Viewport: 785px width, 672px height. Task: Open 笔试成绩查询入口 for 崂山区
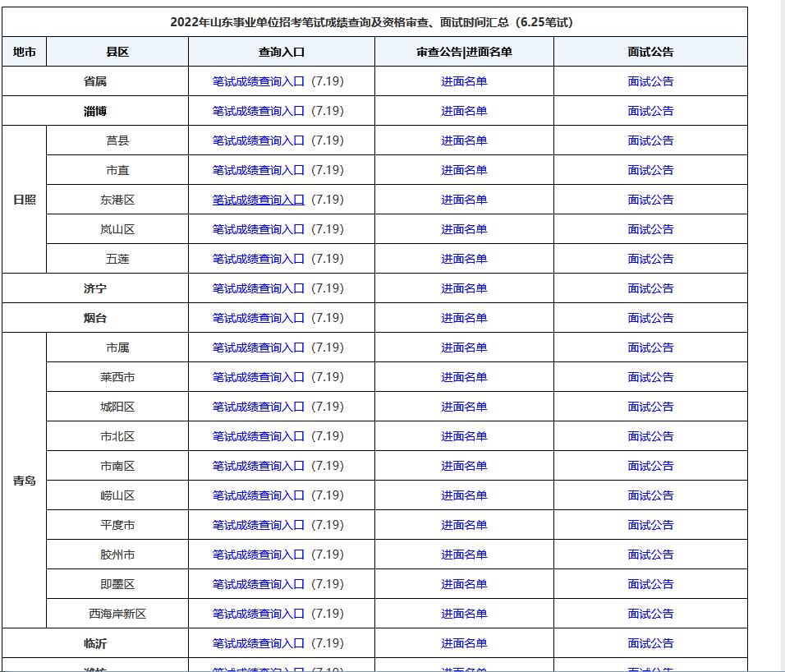[x=259, y=495]
